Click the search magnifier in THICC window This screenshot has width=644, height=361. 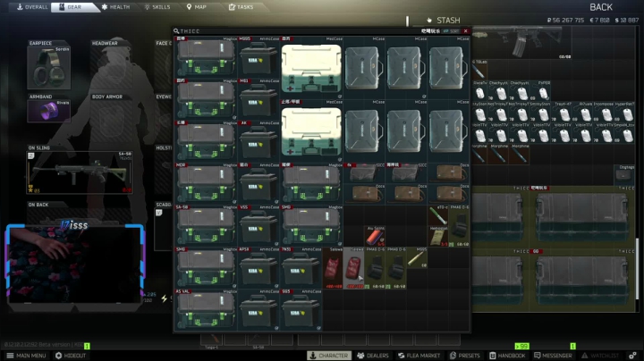176,30
